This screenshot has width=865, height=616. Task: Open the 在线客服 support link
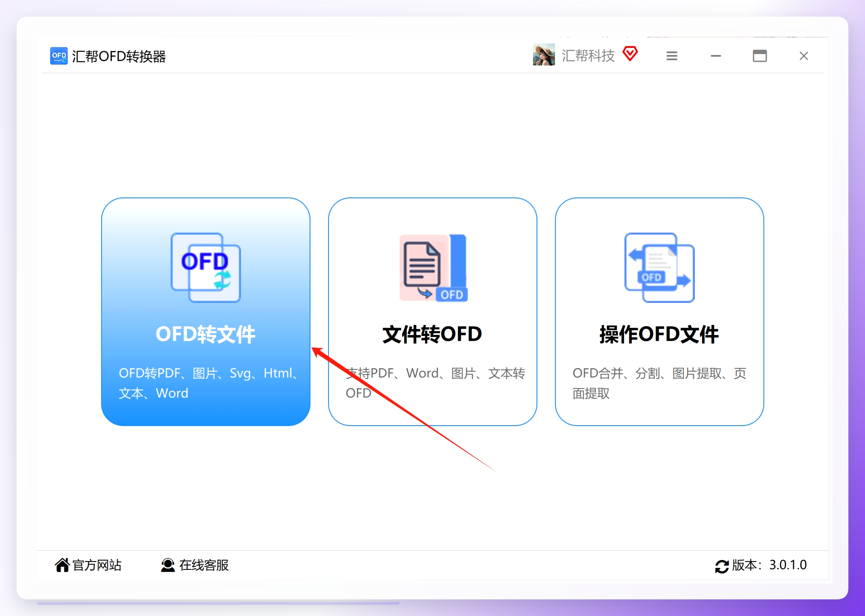[204, 565]
